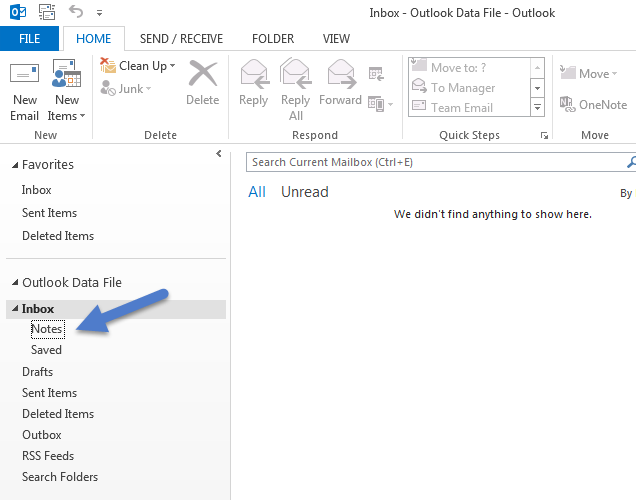Image resolution: width=636 pixels, height=500 pixels.
Task: Open the Drafts folder
Action: coord(37,371)
